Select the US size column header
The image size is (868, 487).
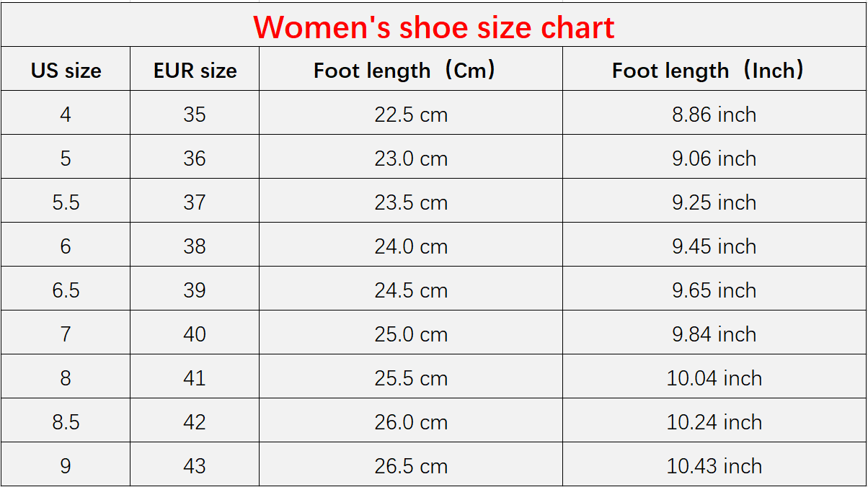[x=66, y=71]
